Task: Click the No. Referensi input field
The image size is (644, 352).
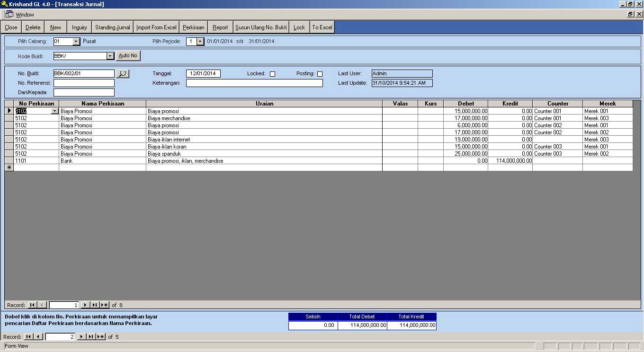Action: coord(84,83)
